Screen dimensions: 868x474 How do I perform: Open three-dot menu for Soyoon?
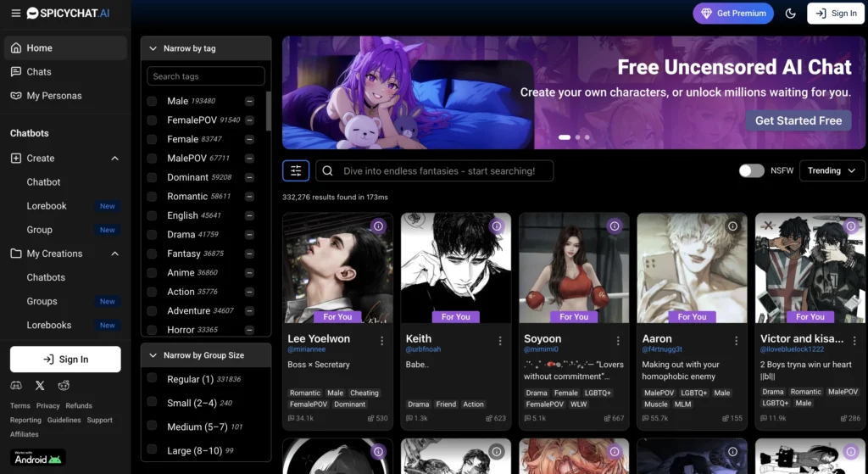coord(618,341)
